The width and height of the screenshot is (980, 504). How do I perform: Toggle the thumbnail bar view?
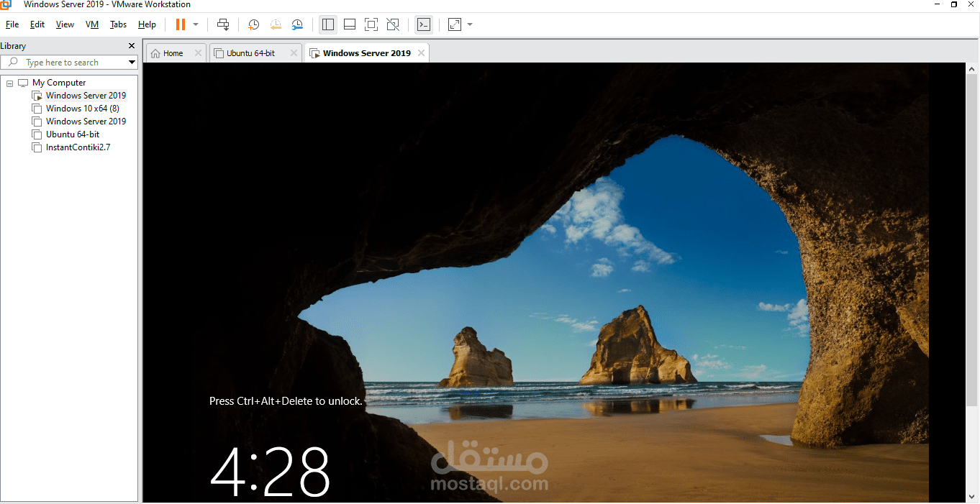click(350, 24)
